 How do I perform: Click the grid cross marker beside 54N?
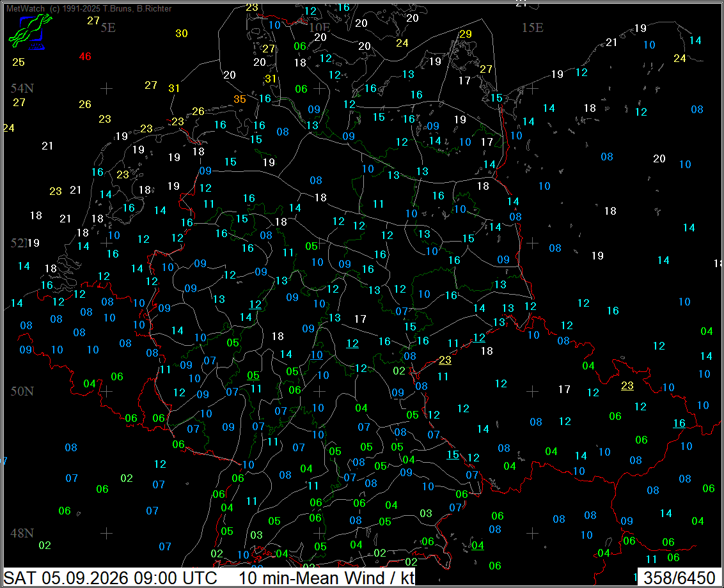(107, 88)
